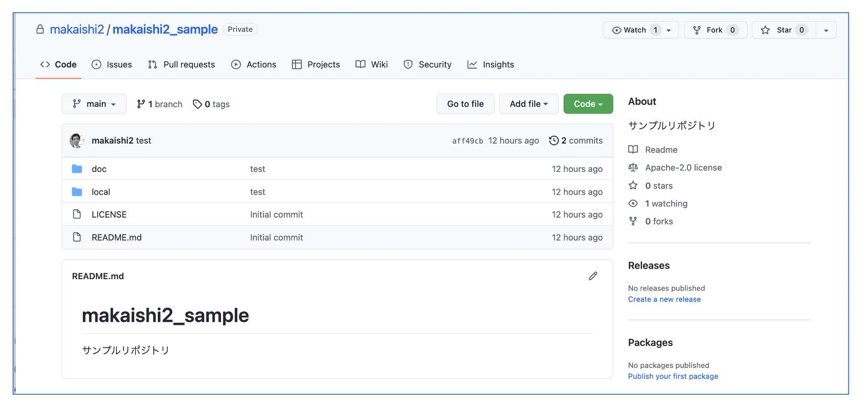Click the star icon beside 0 stars
Screen dimensions: 868x411
633,185
